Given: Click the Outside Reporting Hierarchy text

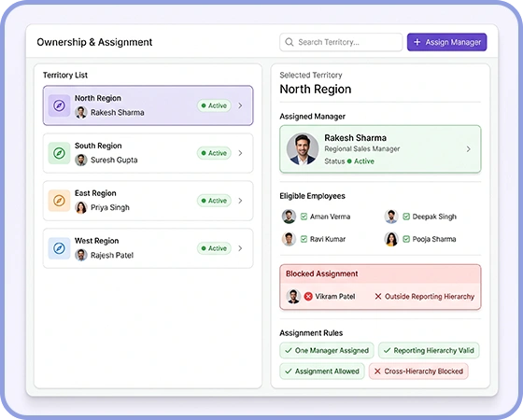Looking at the screenshot, I should [430, 297].
